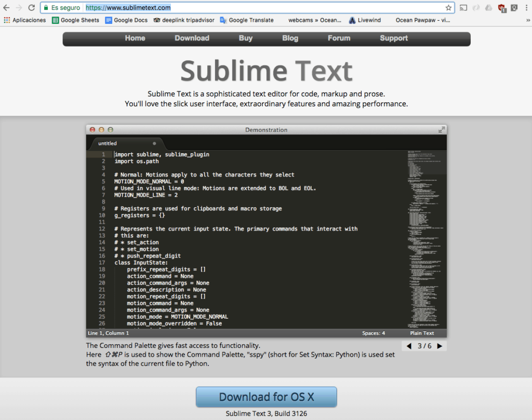This screenshot has height=420, width=532.
Task: Click the lightbulb extension icon
Action: (514, 7)
